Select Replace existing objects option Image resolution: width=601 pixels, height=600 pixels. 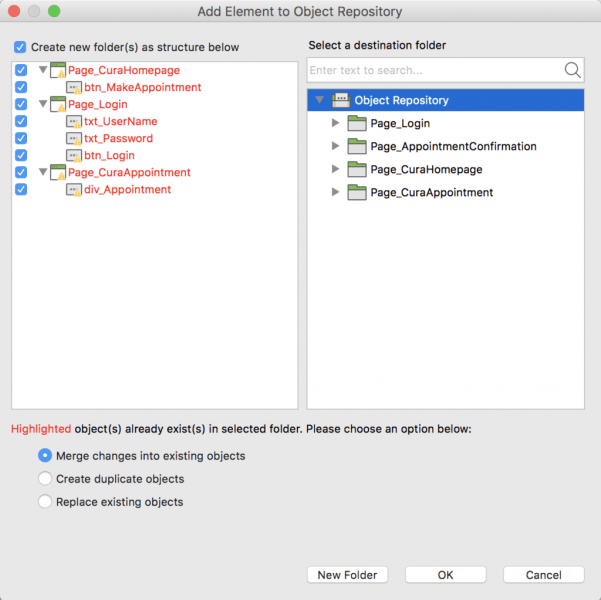click(45, 502)
